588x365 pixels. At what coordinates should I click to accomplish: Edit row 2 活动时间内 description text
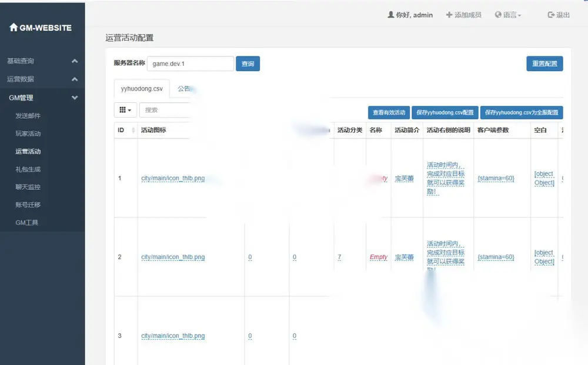click(x=446, y=256)
